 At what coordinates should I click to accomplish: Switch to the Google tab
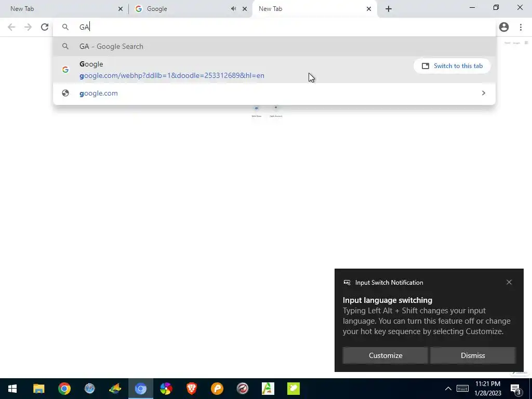click(x=190, y=9)
